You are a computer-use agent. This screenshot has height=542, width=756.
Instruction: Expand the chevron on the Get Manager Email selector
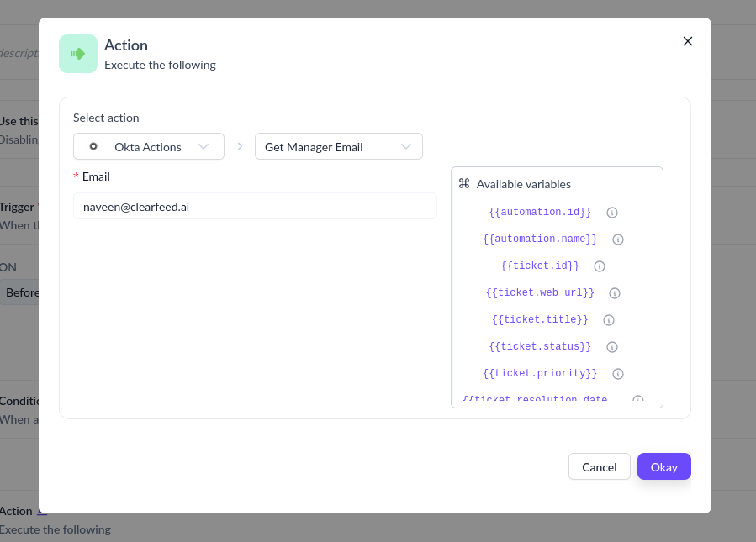click(x=408, y=145)
